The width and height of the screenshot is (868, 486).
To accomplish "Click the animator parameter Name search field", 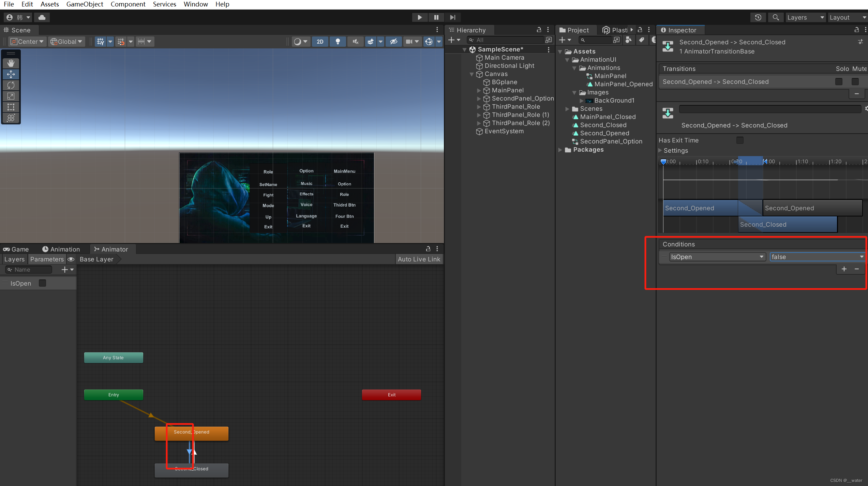I will pos(29,270).
